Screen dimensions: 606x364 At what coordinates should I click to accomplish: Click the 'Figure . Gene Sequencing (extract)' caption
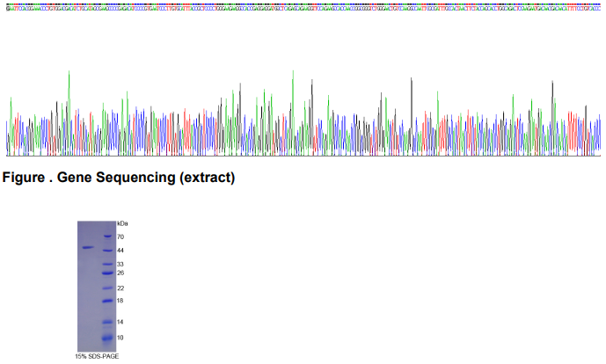(x=119, y=178)
